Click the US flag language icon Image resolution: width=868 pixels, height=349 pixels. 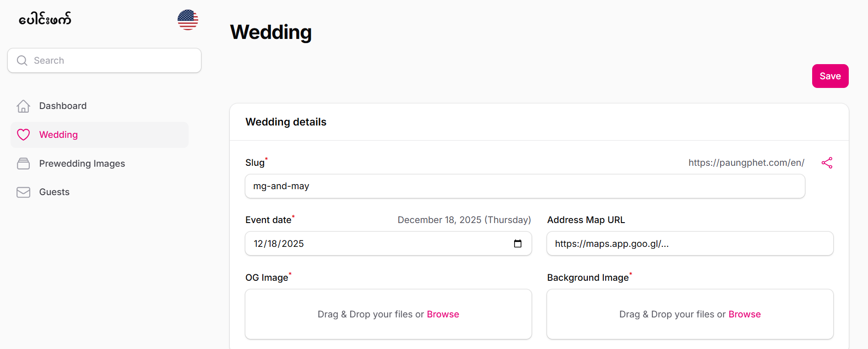pos(188,20)
